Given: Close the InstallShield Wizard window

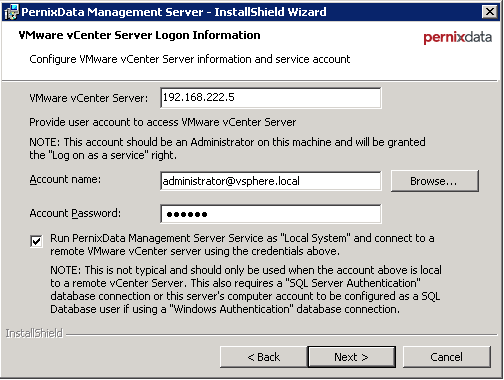Looking at the screenshot, I should tap(490, 12).
